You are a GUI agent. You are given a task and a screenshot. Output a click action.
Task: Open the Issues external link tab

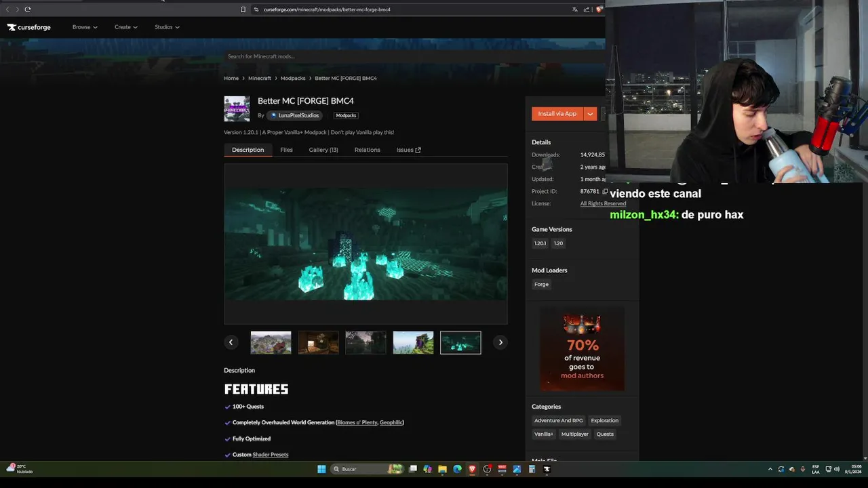point(408,150)
